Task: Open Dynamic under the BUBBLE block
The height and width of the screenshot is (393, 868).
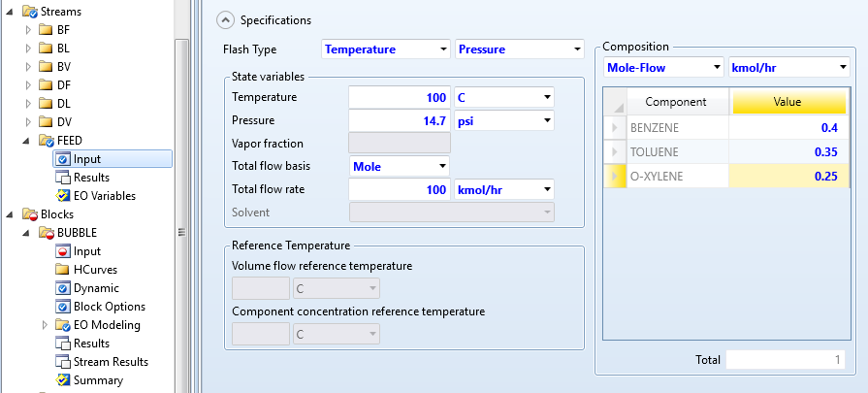Action: [96, 288]
